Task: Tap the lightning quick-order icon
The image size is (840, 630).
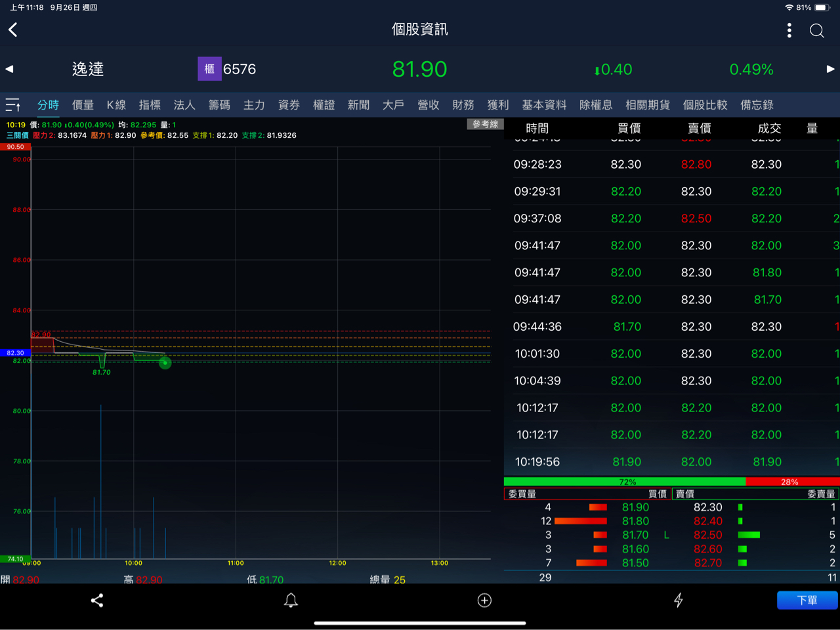Action: (678, 600)
